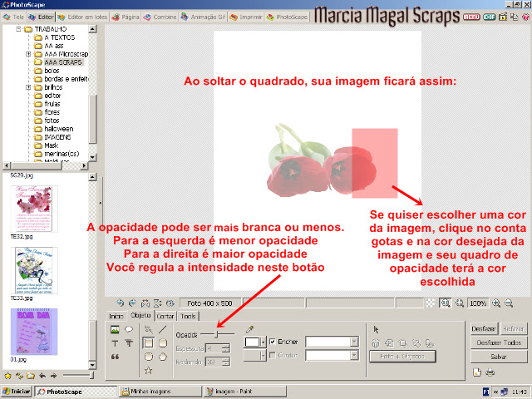Toggle the Contor outline checkbox
532x399 pixels.
pos(272,355)
